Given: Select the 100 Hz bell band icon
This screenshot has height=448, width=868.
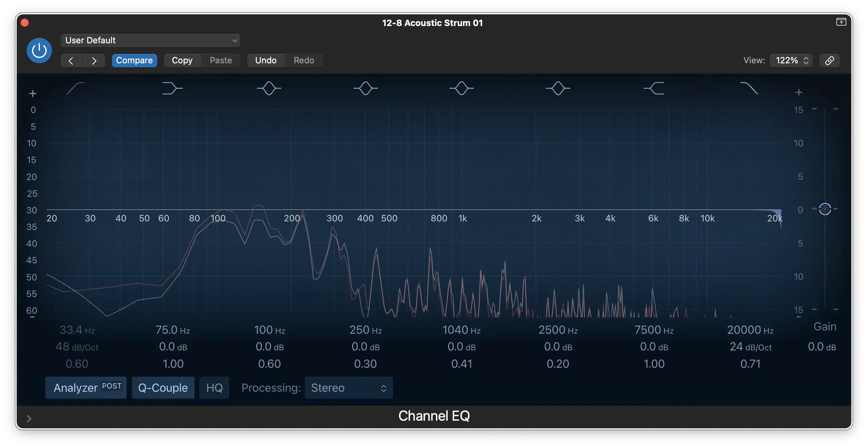Looking at the screenshot, I should click(268, 88).
